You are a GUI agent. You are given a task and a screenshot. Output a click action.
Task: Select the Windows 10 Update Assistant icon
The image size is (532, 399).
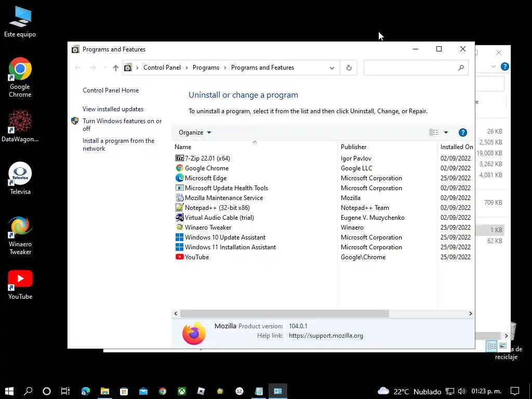179,237
